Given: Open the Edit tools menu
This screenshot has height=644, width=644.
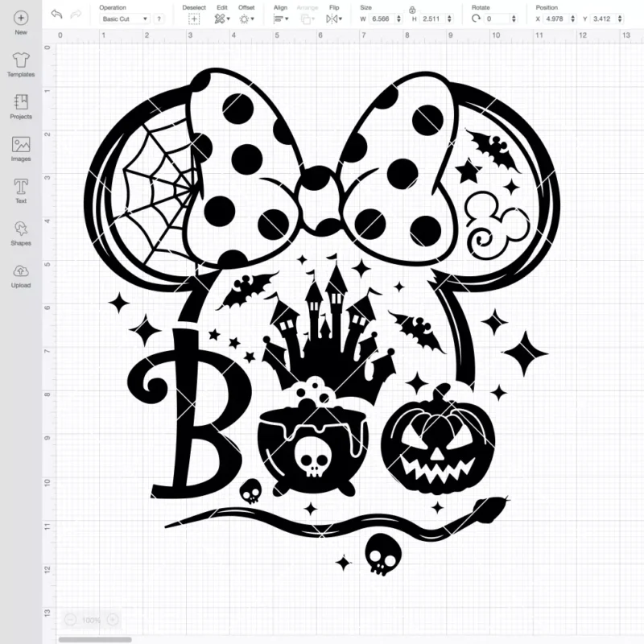Looking at the screenshot, I should pyautogui.click(x=222, y=19).
